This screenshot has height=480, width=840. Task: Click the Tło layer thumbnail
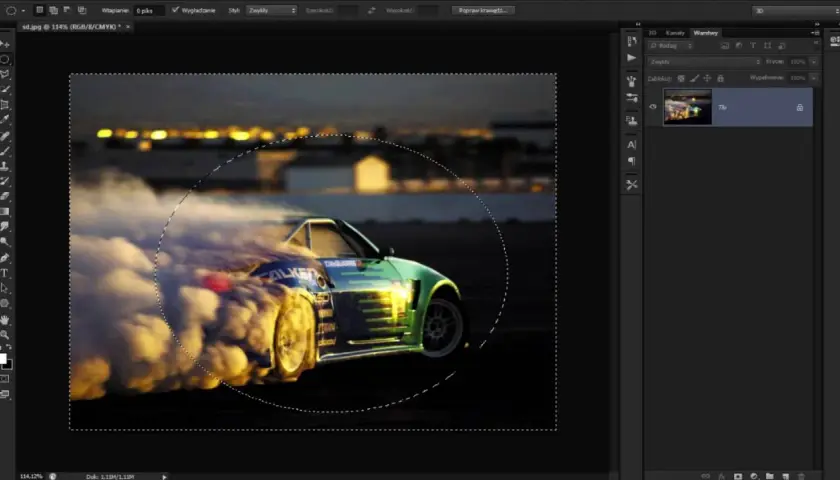click(688, 107)
